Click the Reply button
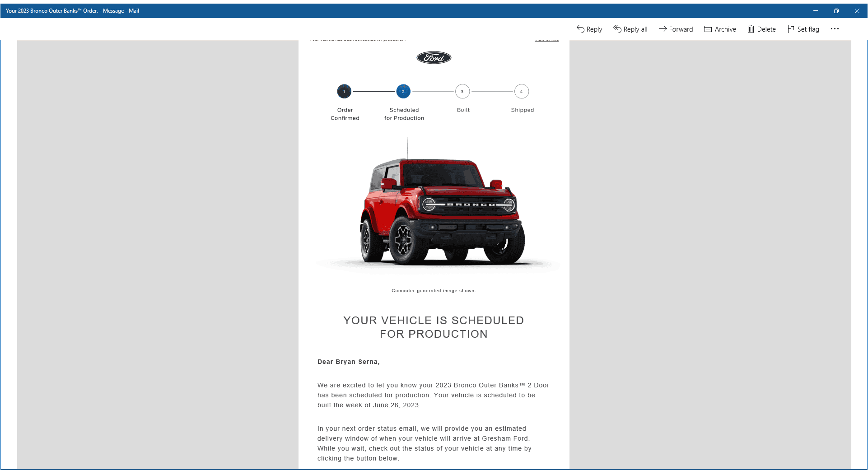Image resolution: width=868 pixels, height=470 pixels. tap(589, 29)
